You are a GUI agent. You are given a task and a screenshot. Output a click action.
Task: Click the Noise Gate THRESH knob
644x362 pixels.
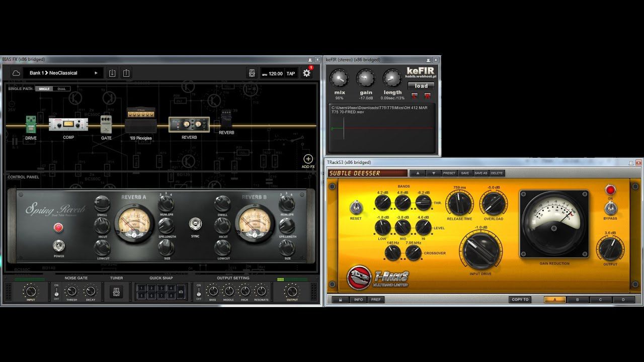71,292
